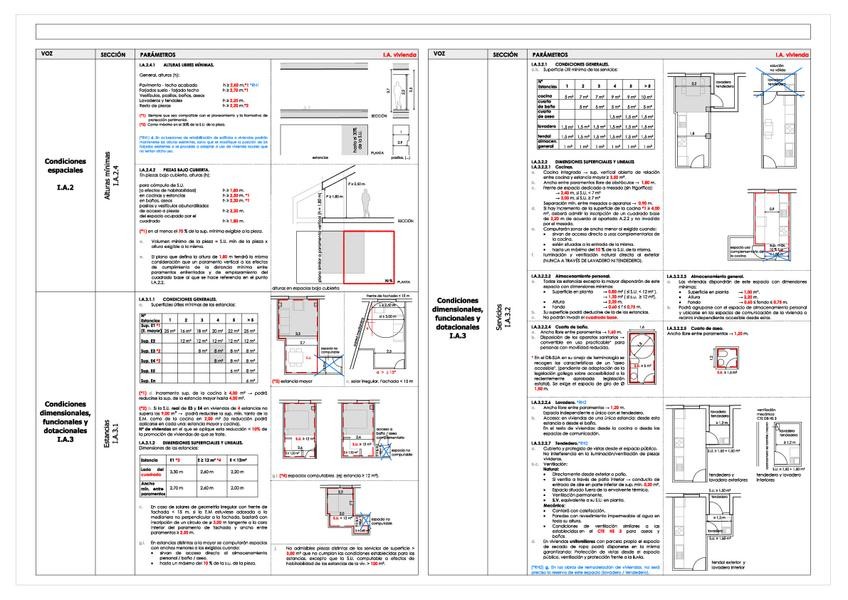This screenshot has height=600, width=848.
Task: Click the red square bajo cubierta plan diagram
Action: click(x=369, y=258)
